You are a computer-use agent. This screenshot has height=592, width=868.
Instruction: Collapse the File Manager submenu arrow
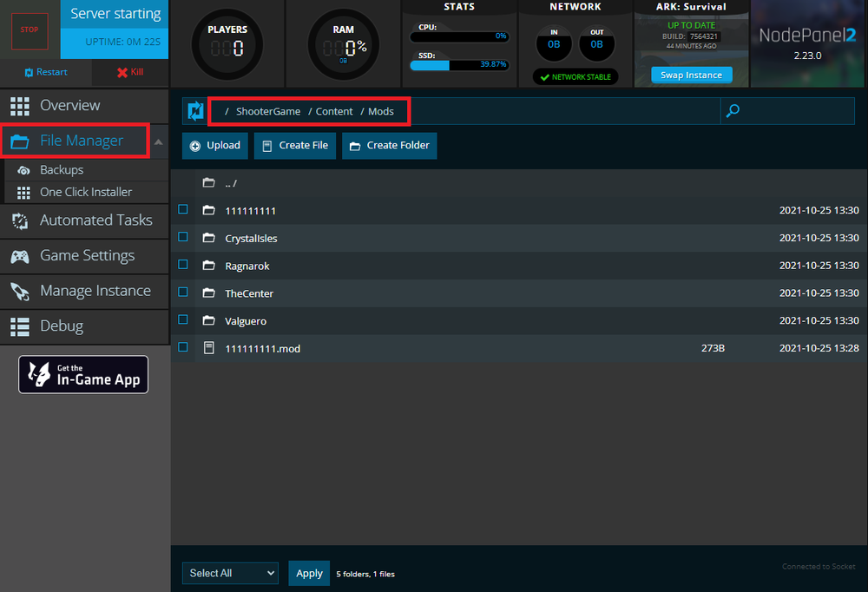coord(159,141)
